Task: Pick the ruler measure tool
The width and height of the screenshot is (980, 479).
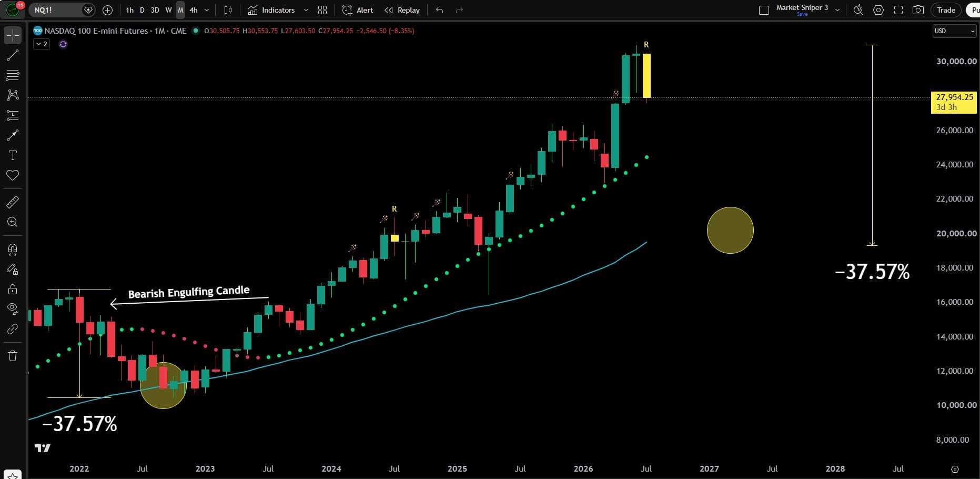Action: pos(13,202)
